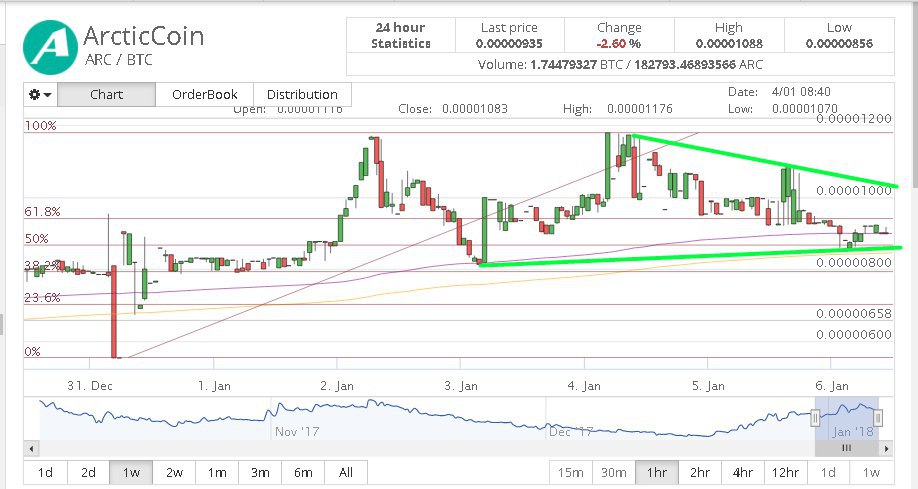
Task: Click the High 0.00001176 readout
Action: coord(618,109)
